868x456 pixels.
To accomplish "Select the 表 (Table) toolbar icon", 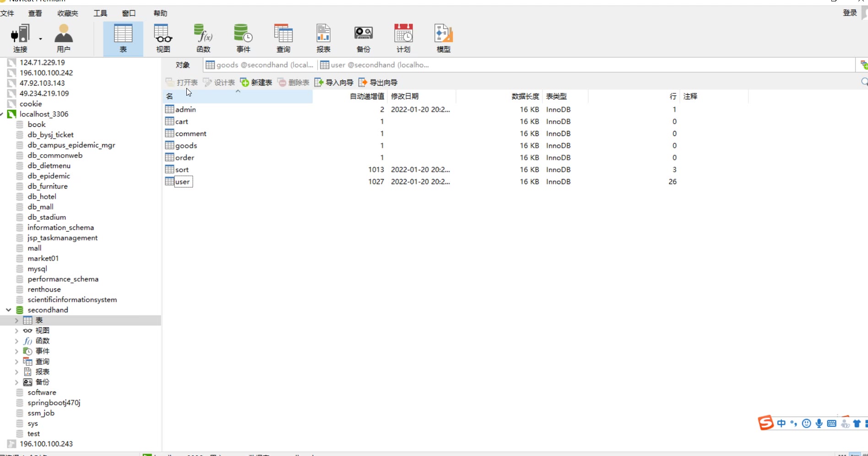I will 123,38.
